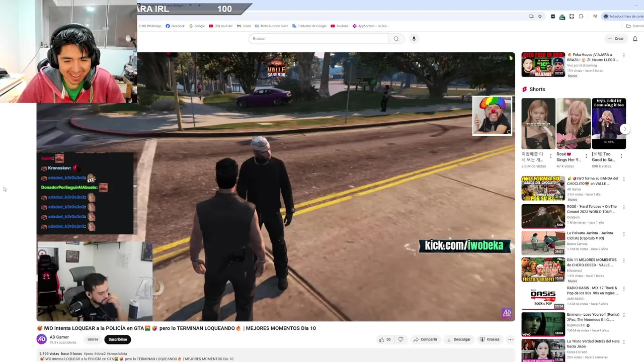
Task: Open AD Gamer channel avatar
Action: (42, 339)
